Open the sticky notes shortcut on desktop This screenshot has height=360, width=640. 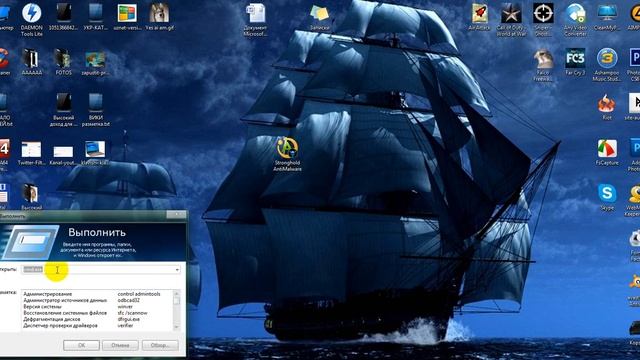tap(319, 18)
